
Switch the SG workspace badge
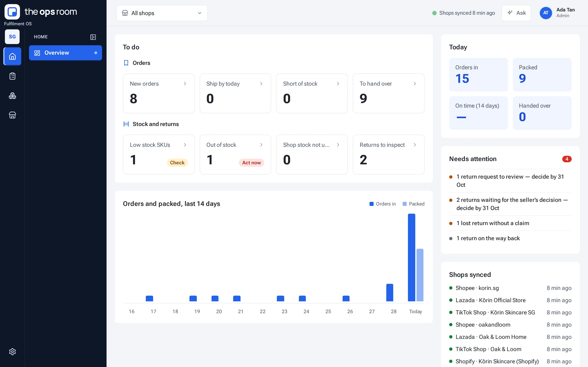click(12, 37)
